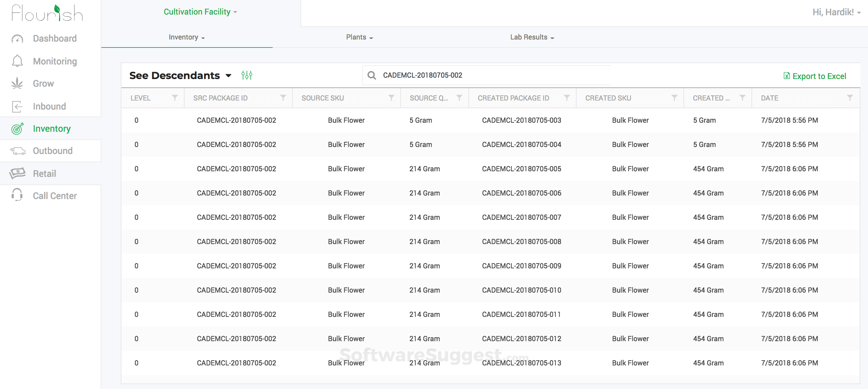The width and height of the screenshot is (868, 389).
Task: Open the filter sliders icon beside See Descendants
Action: pos(247,75)
